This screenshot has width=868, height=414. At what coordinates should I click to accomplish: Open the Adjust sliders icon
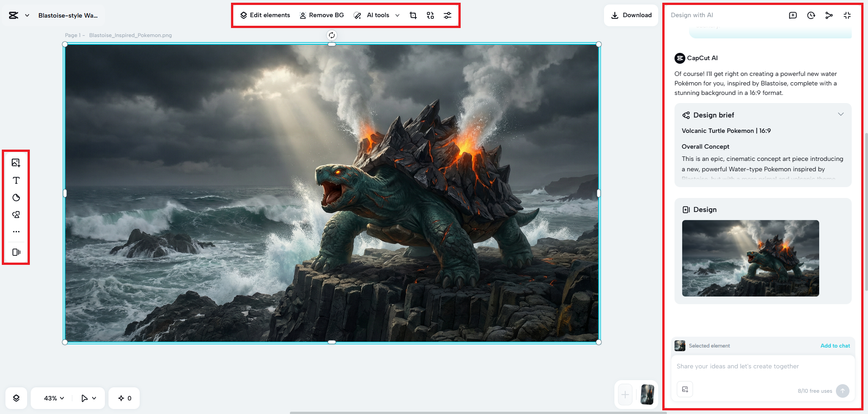coord(448,15)
